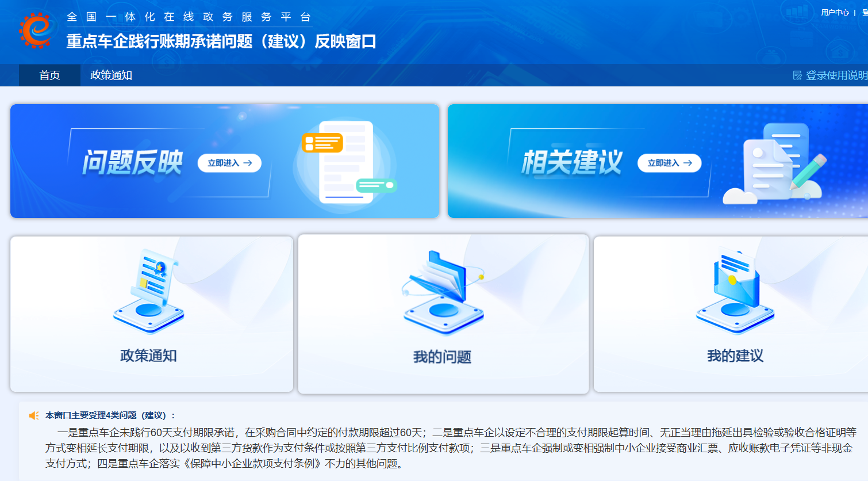
Task: Click the 全国一体化在线政务服务平台 header text
Action: click(189, 17)
